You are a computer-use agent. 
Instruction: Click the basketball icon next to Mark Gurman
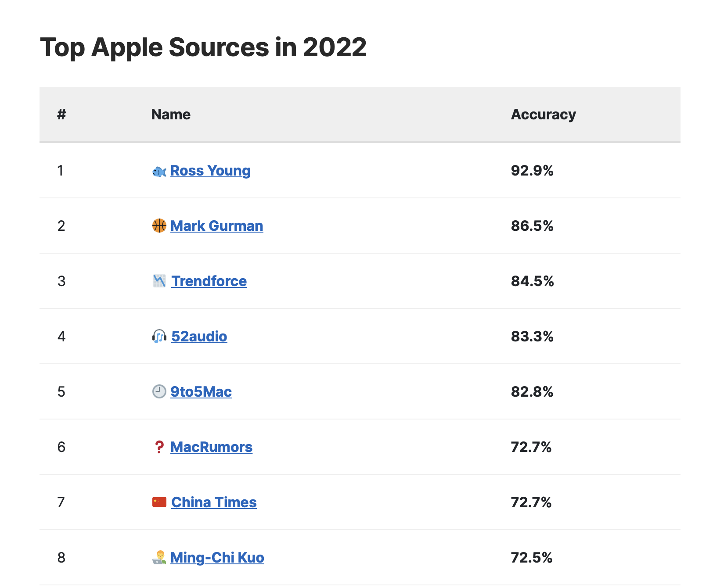point(159,226)
